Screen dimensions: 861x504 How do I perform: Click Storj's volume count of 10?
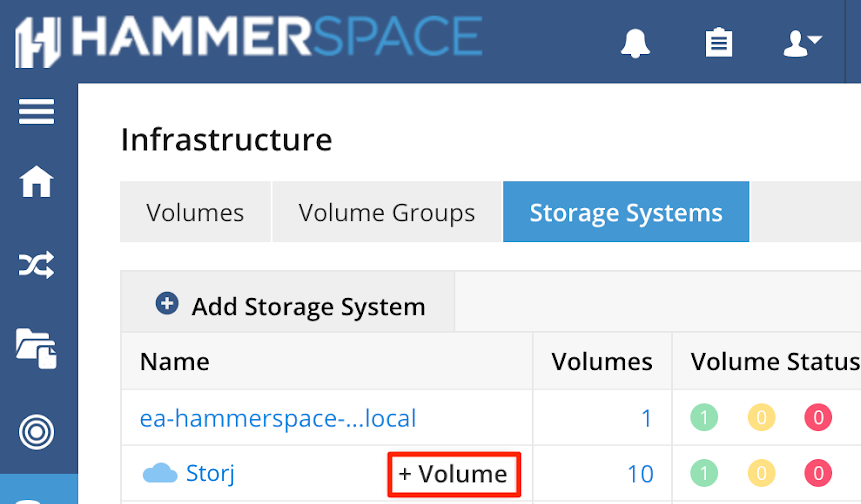tap(640, 474)
